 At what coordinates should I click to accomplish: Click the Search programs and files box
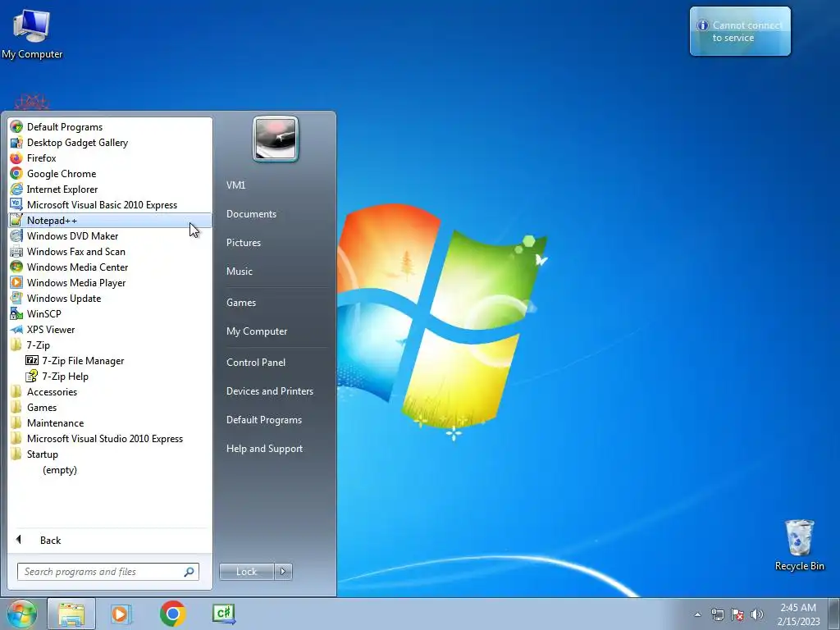pos(108,572)
